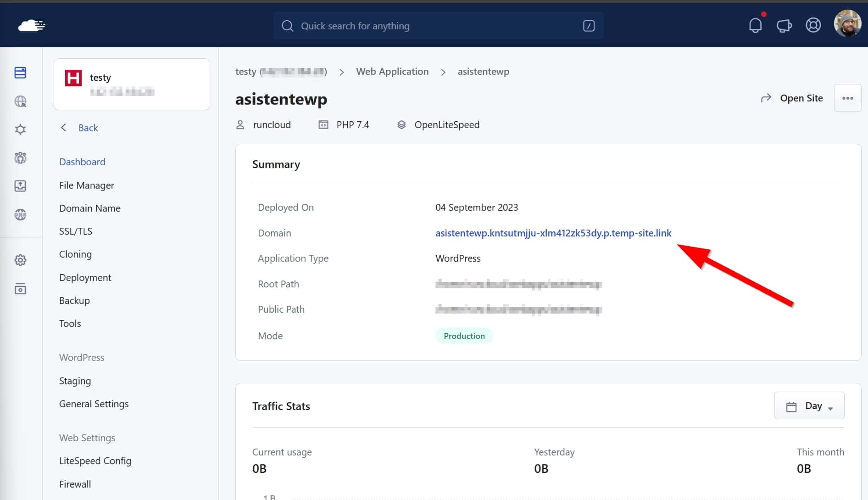Click the Open Site button
The width and height of the screenshot is (868, 500).
(x=792, y=98)
